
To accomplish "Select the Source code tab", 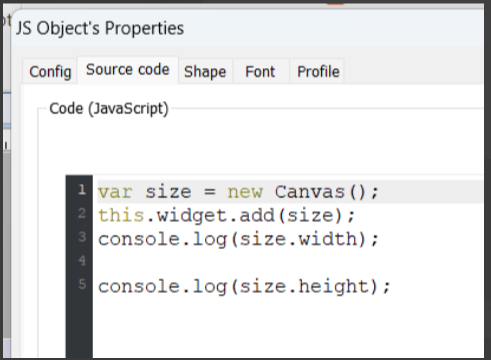I will pyautogui.click(x=128, y=70).
